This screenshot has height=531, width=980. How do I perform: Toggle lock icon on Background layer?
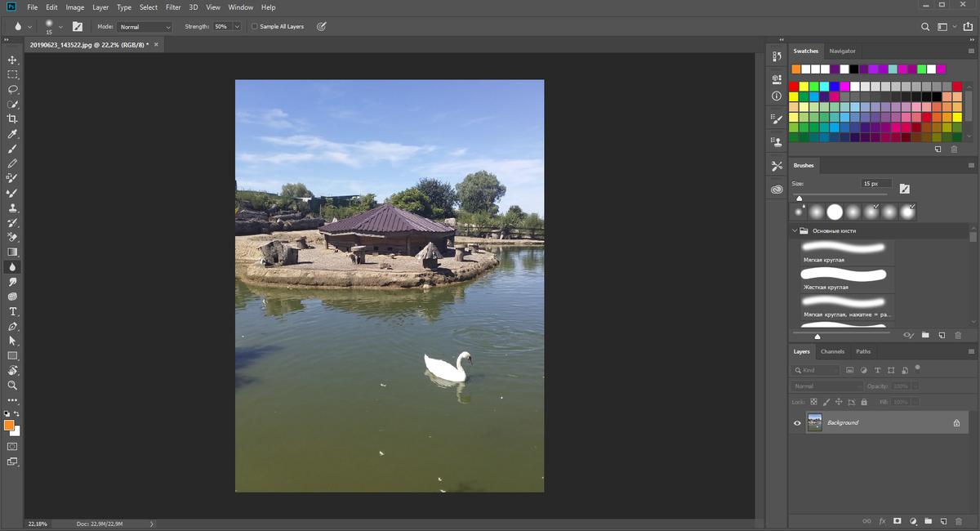pos(956,423)
